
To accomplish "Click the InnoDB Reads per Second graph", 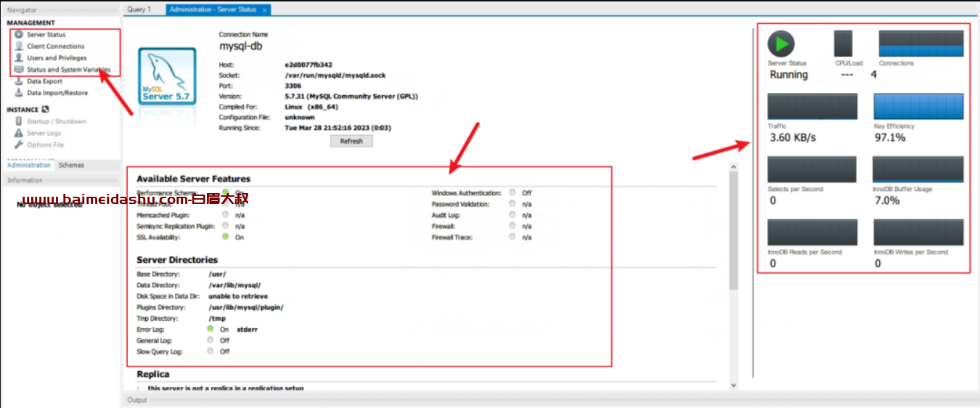I will coord(812,232).
